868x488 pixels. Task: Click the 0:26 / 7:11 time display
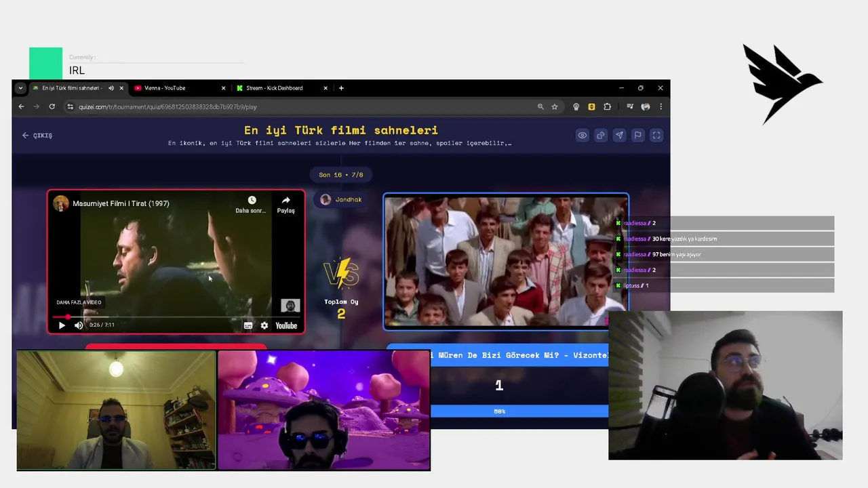(x=101, y=325)
